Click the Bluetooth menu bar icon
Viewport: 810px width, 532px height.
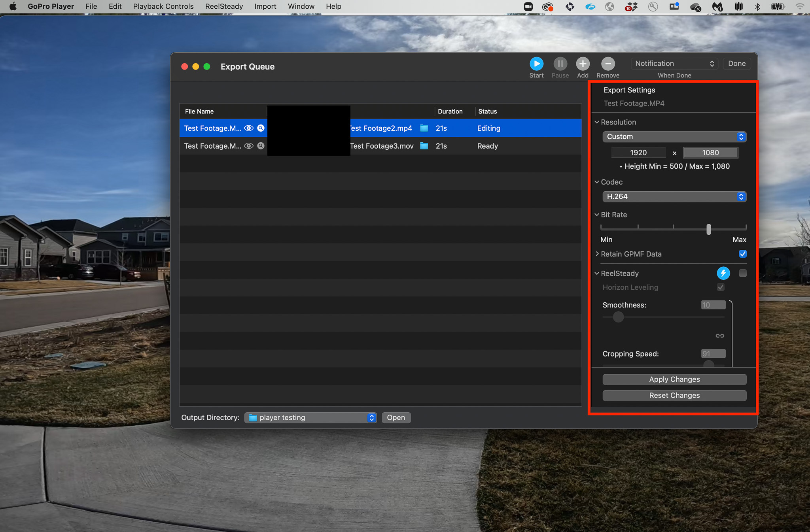coord(758,6)
